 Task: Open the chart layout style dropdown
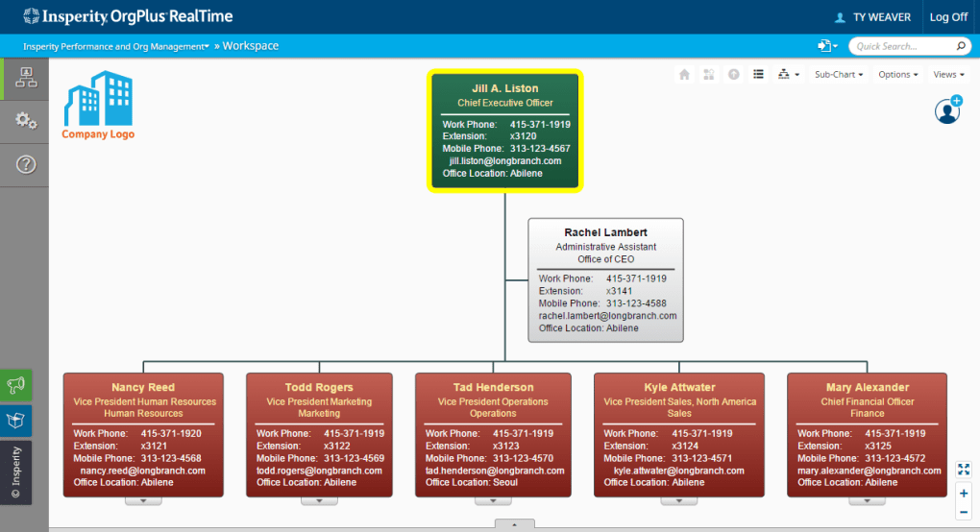click(x=788, y=75)
